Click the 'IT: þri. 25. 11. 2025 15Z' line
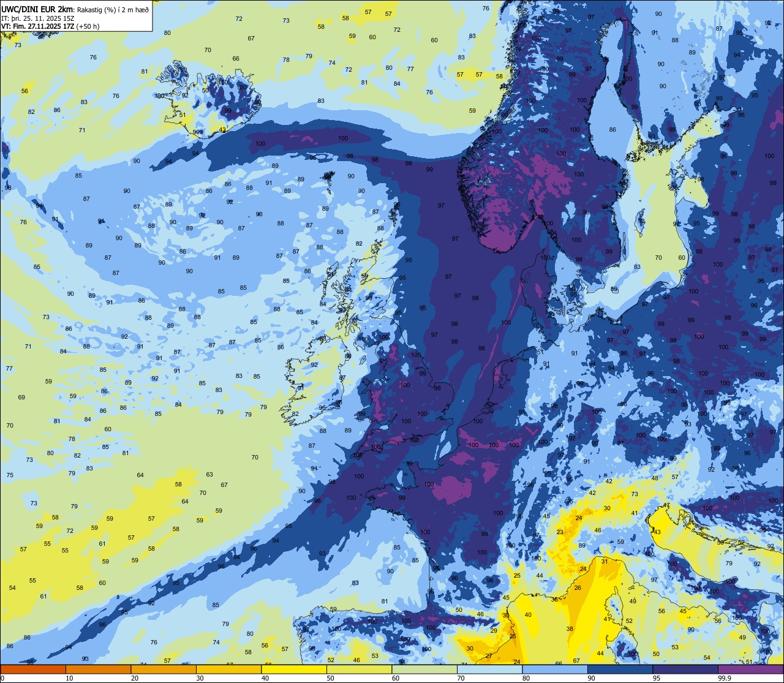Viewport: 784px width, 683px height. tap(38, 18)
